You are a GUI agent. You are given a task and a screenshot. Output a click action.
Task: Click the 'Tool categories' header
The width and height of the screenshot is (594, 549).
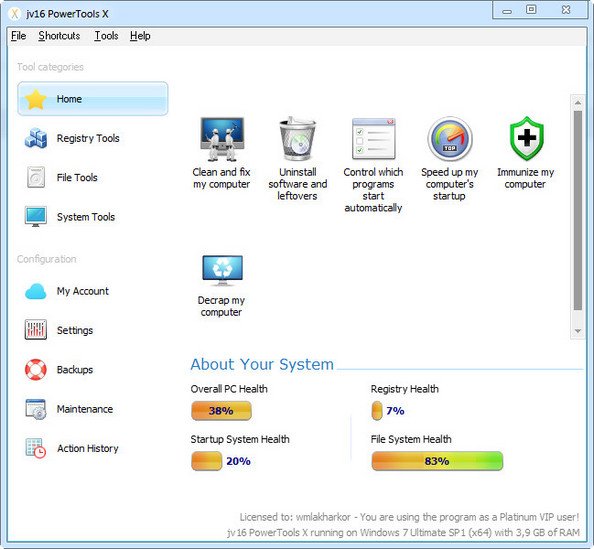(50, 67)
